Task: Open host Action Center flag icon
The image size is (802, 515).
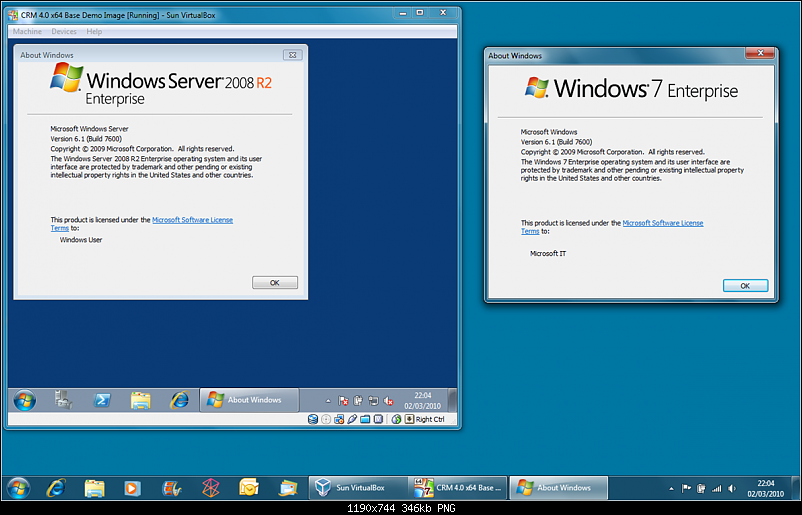Action: point(686,488)
